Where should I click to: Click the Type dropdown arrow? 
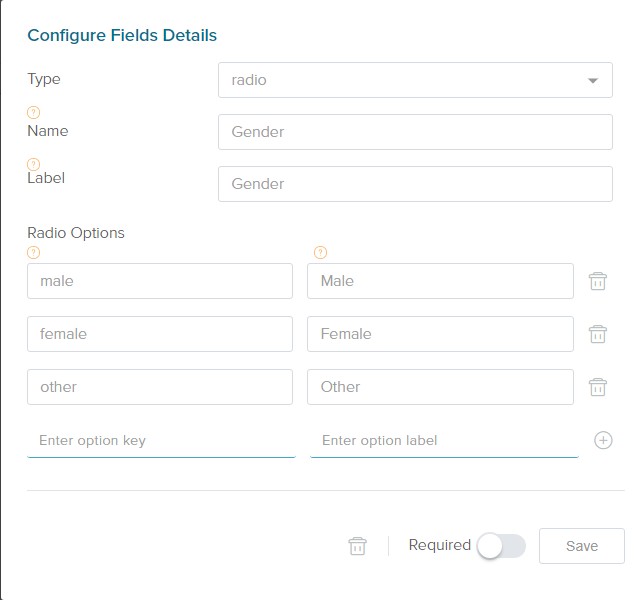(593, 80)
